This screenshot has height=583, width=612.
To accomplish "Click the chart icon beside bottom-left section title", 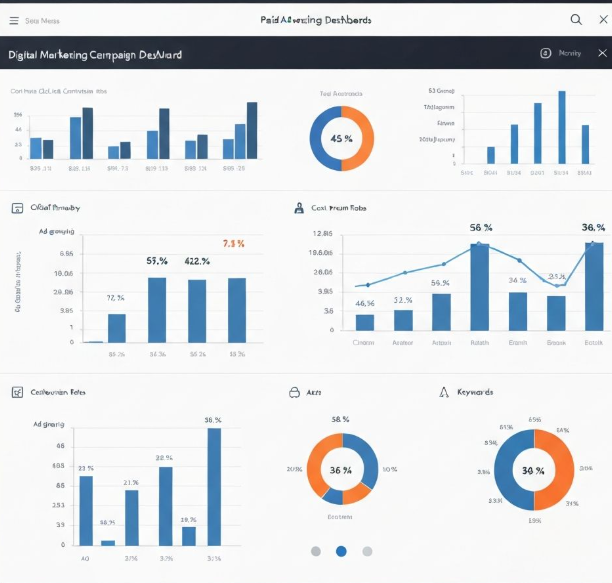I will (x=16, y=392).
